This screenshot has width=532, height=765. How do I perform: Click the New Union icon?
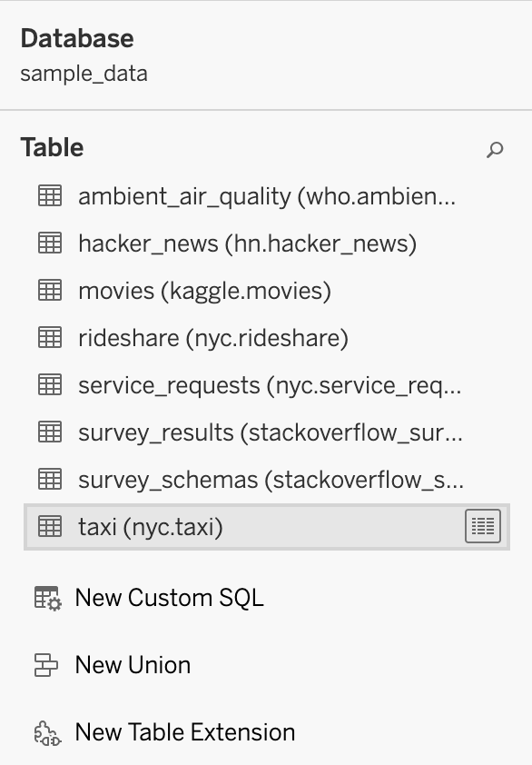click(46, 665)
